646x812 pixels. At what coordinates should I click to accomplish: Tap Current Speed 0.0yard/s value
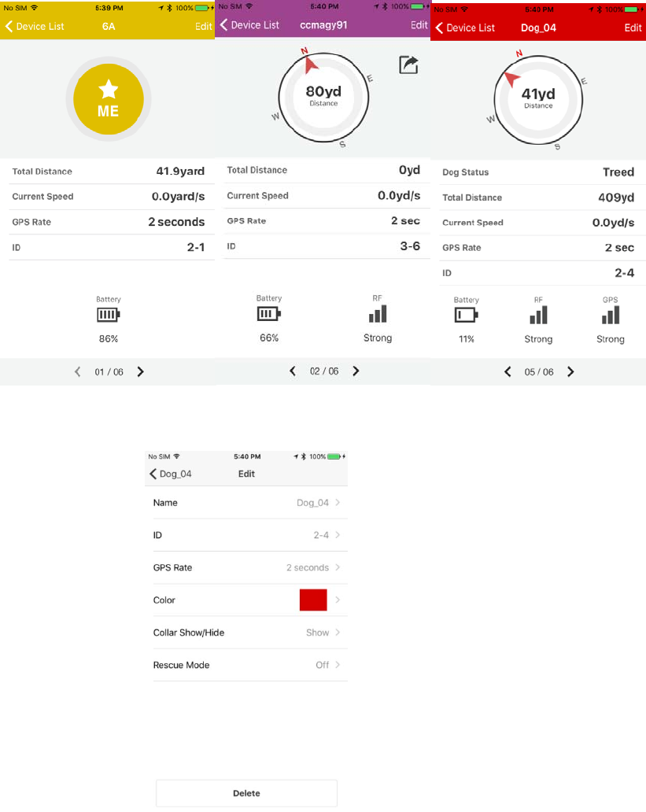(x=178, y=196)
